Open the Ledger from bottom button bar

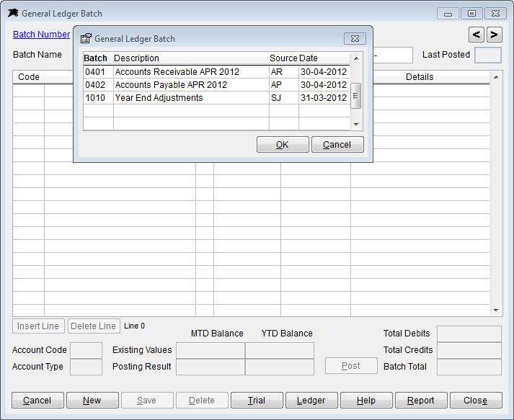(x=311, y=401)
